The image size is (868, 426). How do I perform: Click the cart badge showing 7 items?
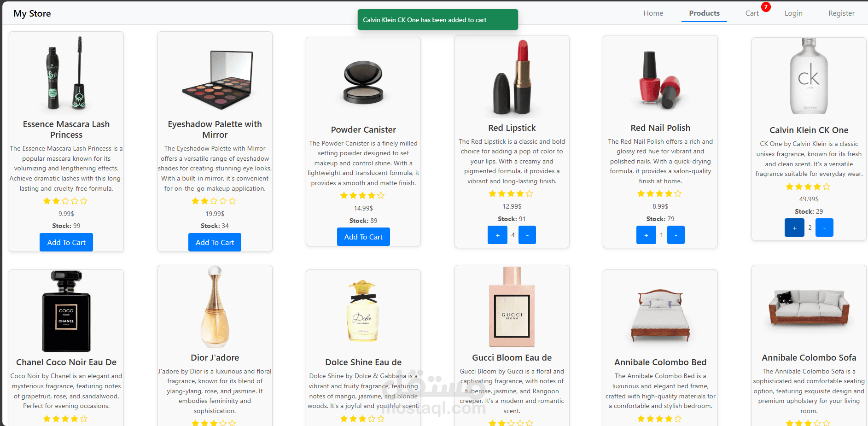click(766, 7)
